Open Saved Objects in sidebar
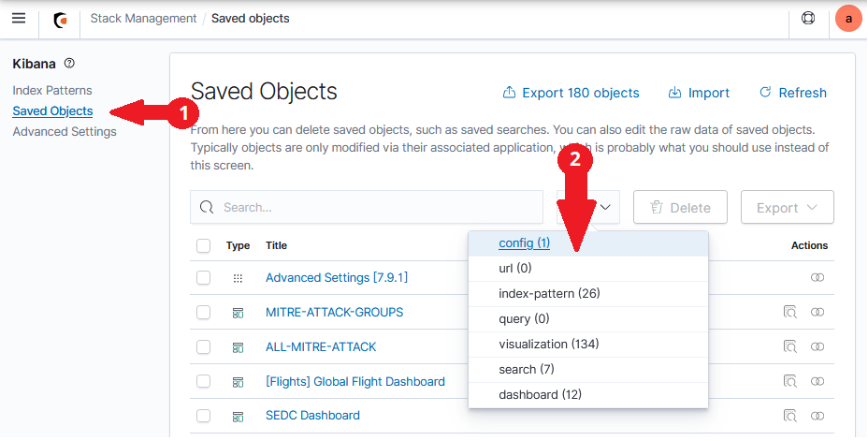 point(52,110)
